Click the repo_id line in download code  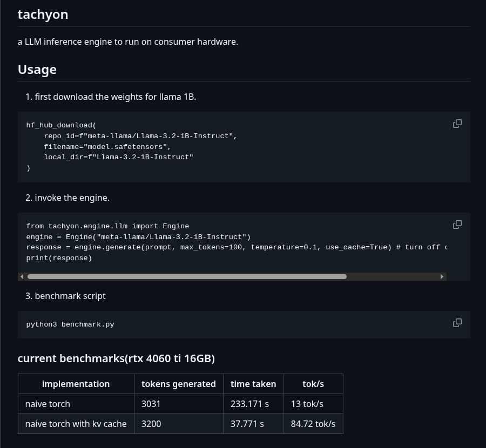tap(140, 136)
